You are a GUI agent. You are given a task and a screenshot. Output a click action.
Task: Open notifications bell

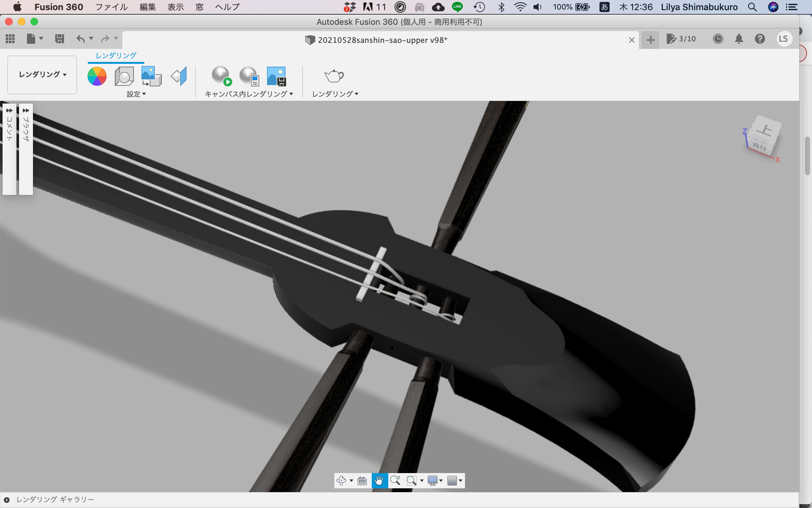pos(739,39)
